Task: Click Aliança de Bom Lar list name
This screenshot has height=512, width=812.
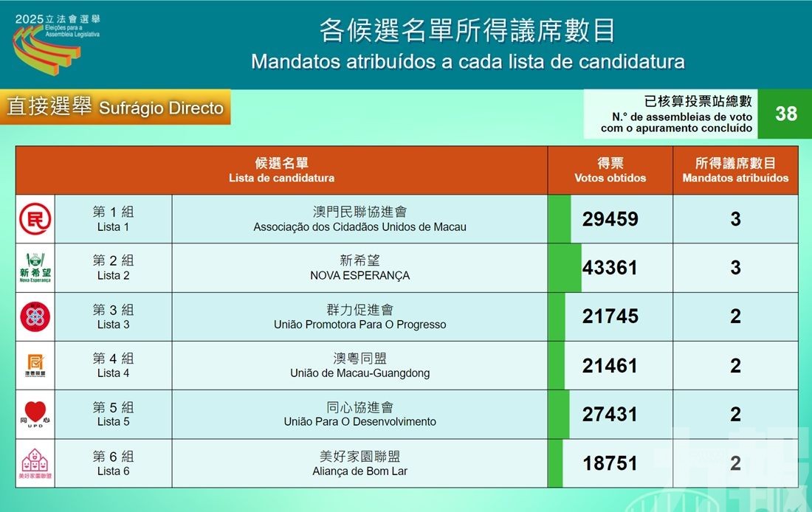Action: point(360,471)
